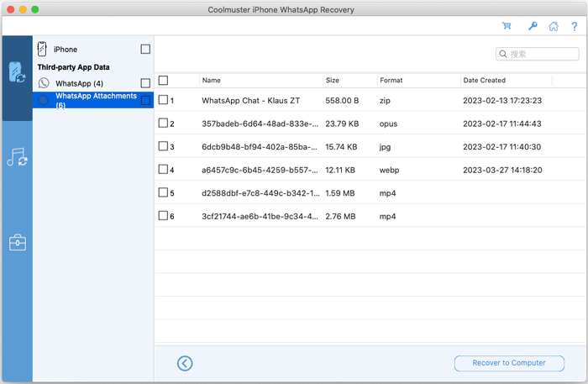Check row 6 mp4 2.76 MB checkbox

coord(163,216)
